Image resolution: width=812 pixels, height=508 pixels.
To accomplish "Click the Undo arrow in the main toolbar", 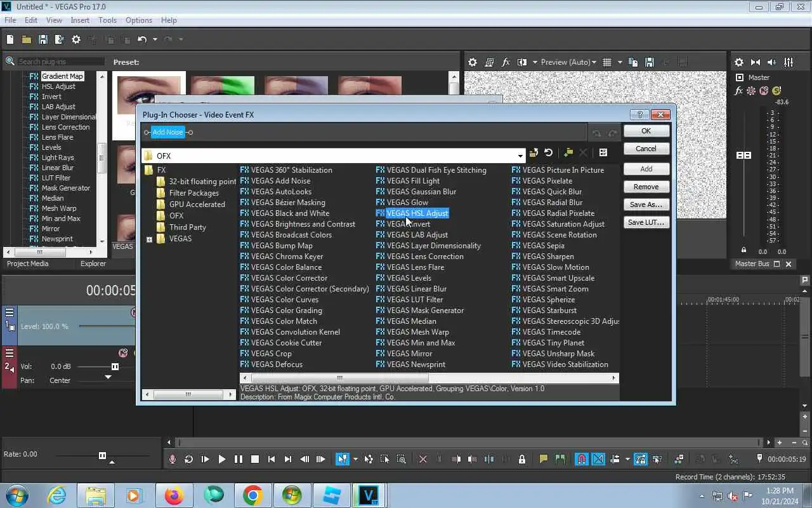I will (141, 39).
